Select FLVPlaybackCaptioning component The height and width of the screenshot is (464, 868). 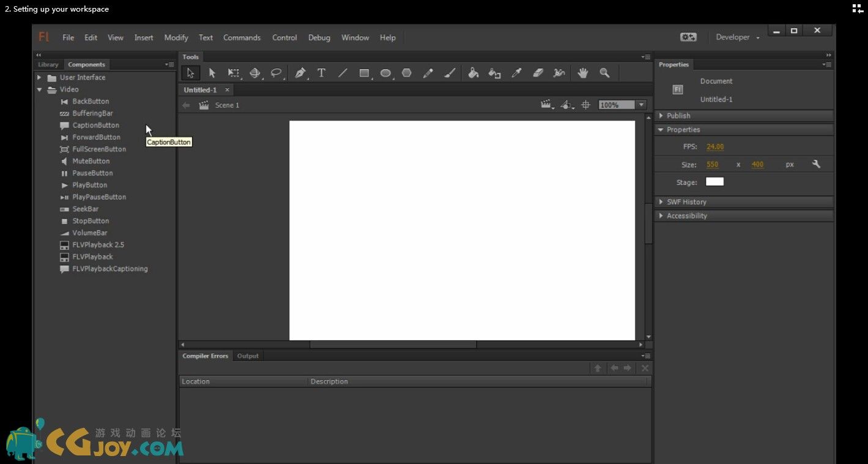point(110,269)
